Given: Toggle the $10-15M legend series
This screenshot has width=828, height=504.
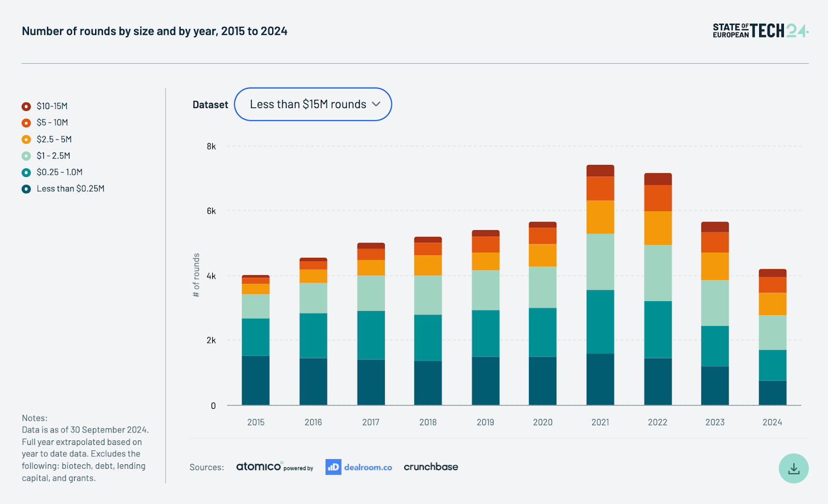Looking at the screenshot, I should point(52,106).
